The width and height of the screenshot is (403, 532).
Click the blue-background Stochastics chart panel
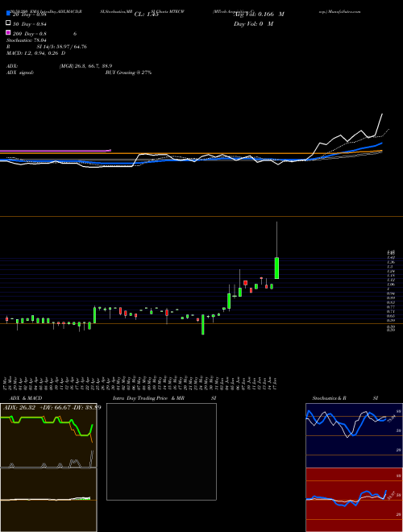[354, 435]
